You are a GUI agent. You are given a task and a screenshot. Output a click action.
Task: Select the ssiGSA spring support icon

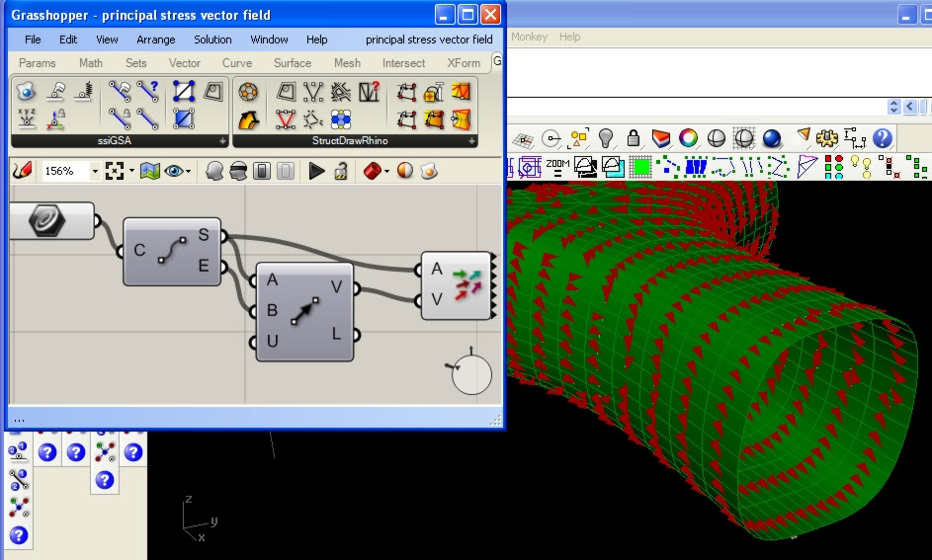85,92
